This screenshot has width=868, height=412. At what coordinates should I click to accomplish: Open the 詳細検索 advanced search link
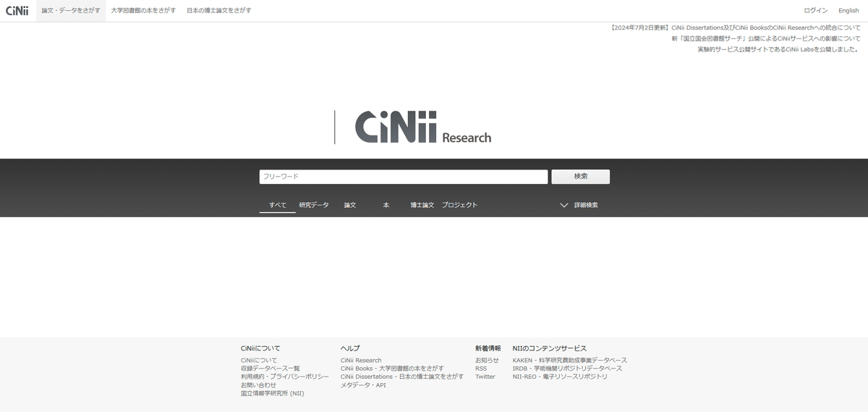click(586, 205)
